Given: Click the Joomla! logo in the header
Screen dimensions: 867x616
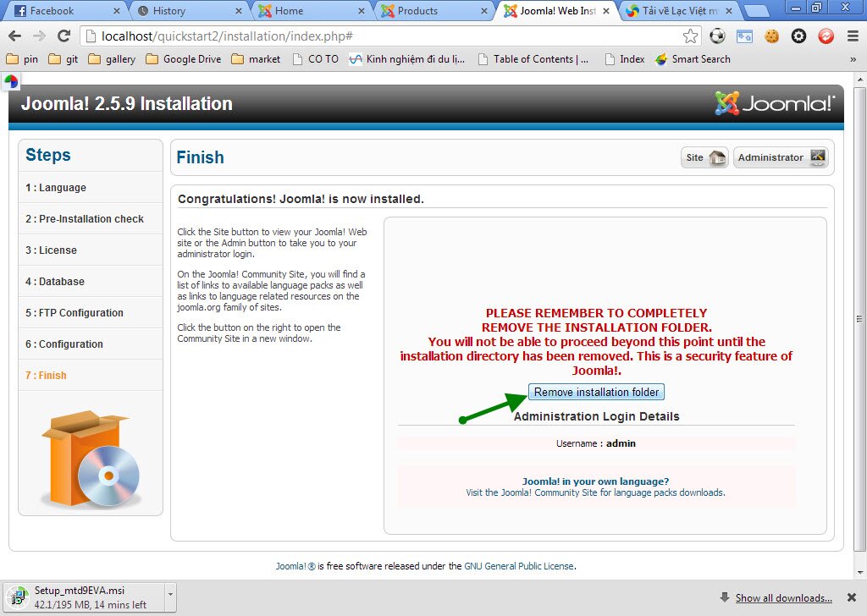Looking at the screenshot, I should point(774,103).
